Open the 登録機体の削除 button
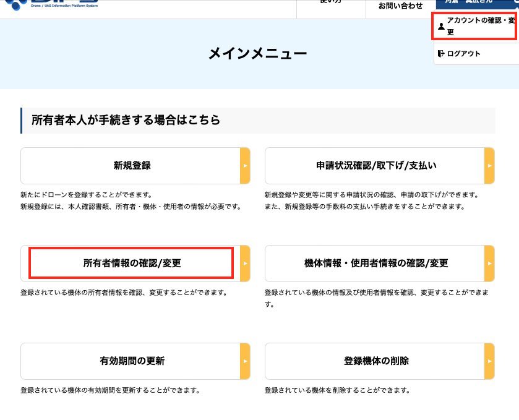The height and width of the screenshot is (420, 519). coord(375,361)
